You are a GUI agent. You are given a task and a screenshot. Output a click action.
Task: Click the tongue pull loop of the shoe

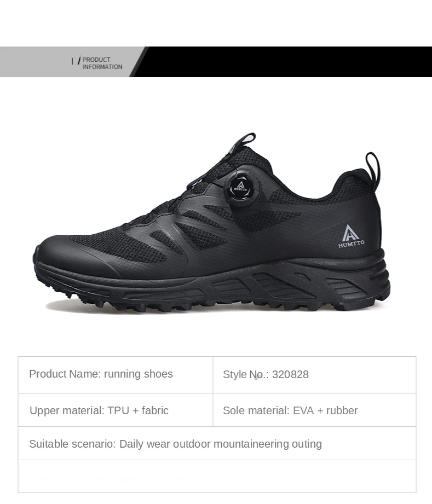(x=244, y=141)
